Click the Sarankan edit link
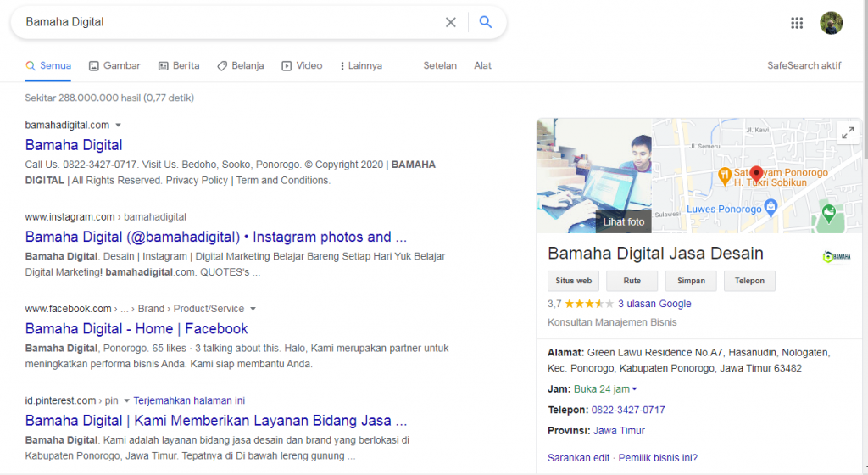Image resolution: width=868 pixels, height=475 pixels. click(x=578, y=458)
